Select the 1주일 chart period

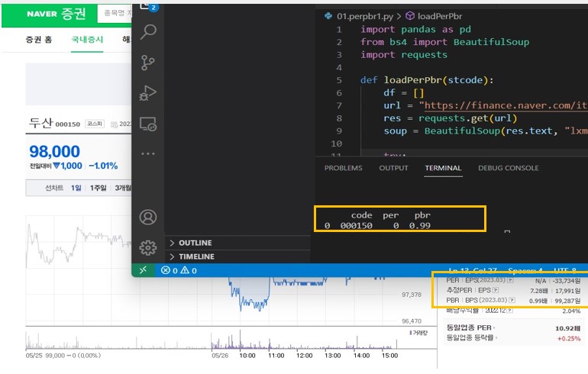[99, 188]
